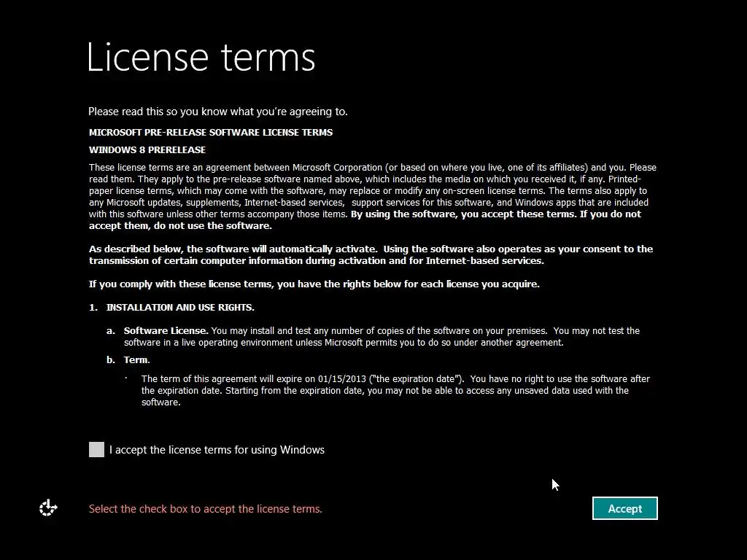Check the accept license terms box
The image size is (747, 560).
point(96,449)
